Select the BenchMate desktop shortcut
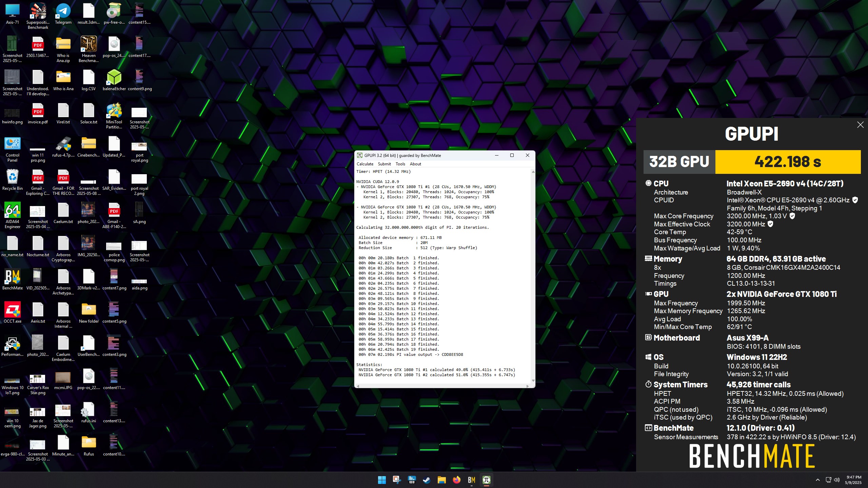Viewport: 868px width, 488px height. tap(13, 279)
